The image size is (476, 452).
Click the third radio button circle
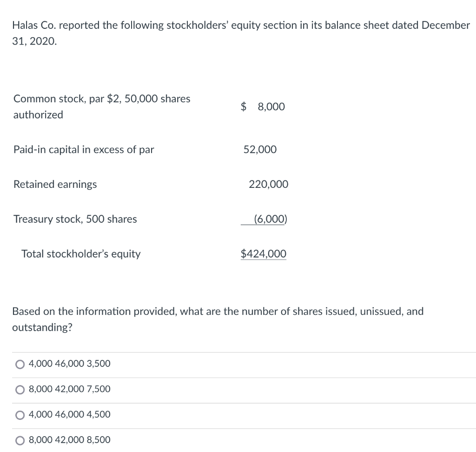click(x=19, y=415)
